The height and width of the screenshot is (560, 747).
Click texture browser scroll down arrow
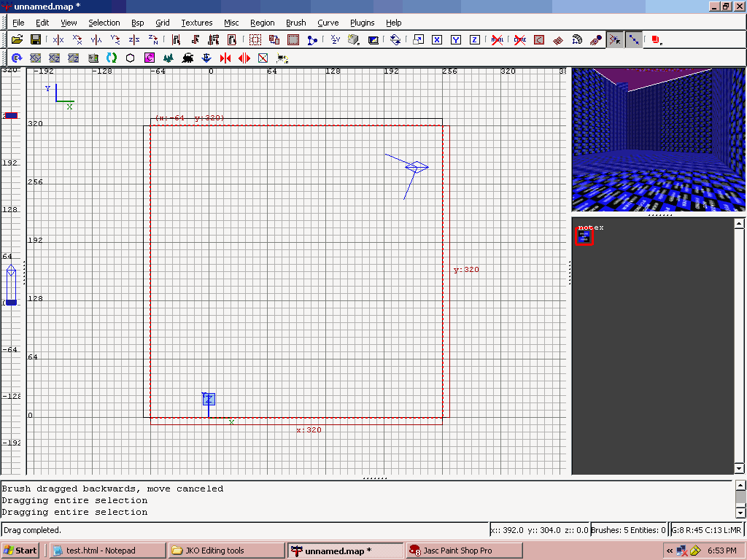pyautogui.click(x=740, y=469)
